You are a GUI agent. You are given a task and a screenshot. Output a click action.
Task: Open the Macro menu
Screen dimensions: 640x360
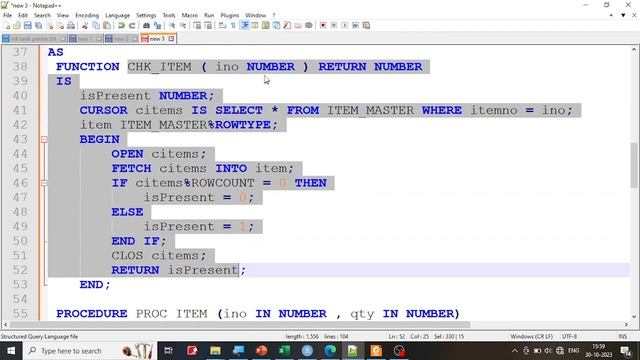click(189, 15)
